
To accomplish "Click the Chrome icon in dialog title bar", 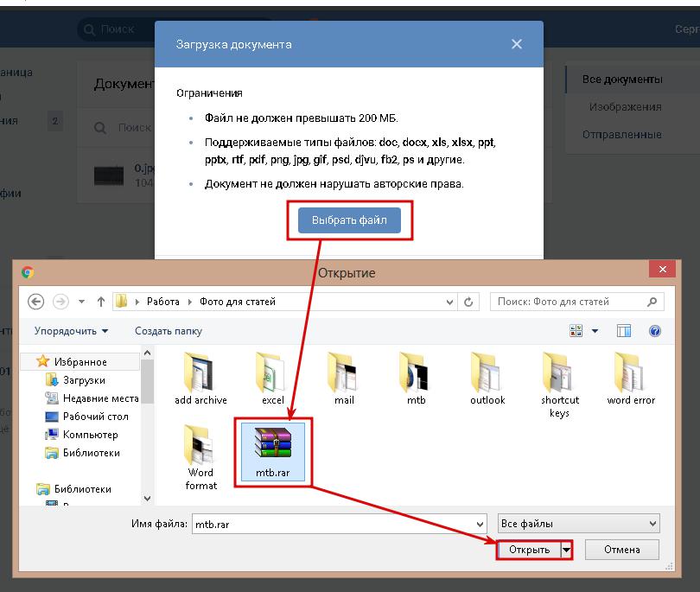I will click(x=28, y=272).
